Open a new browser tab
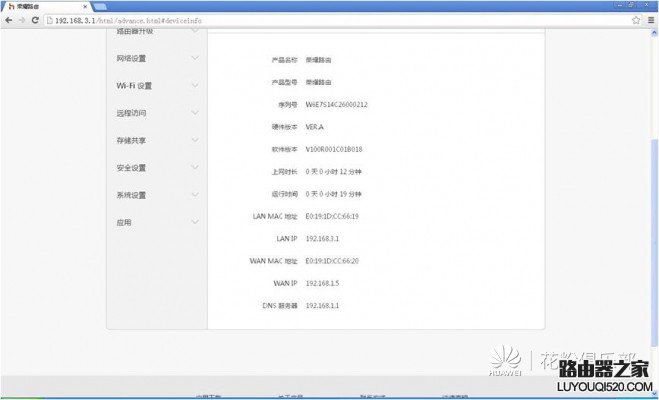 click(x=100, y=7)
